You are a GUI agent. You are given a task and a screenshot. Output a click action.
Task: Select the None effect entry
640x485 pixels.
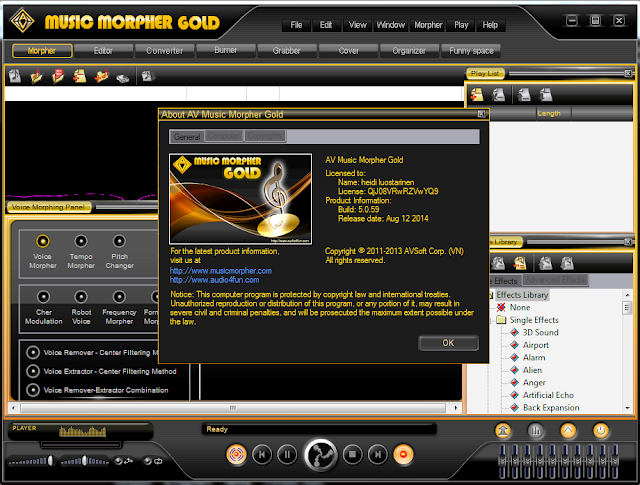[520, 307]
